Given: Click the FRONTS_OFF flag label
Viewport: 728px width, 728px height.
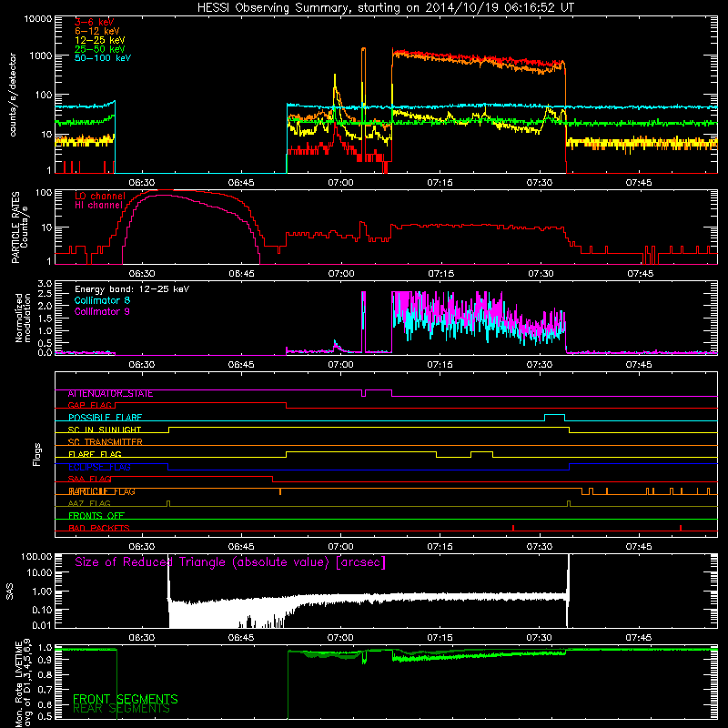Looking at the screenshot, I should coord(96,516).
